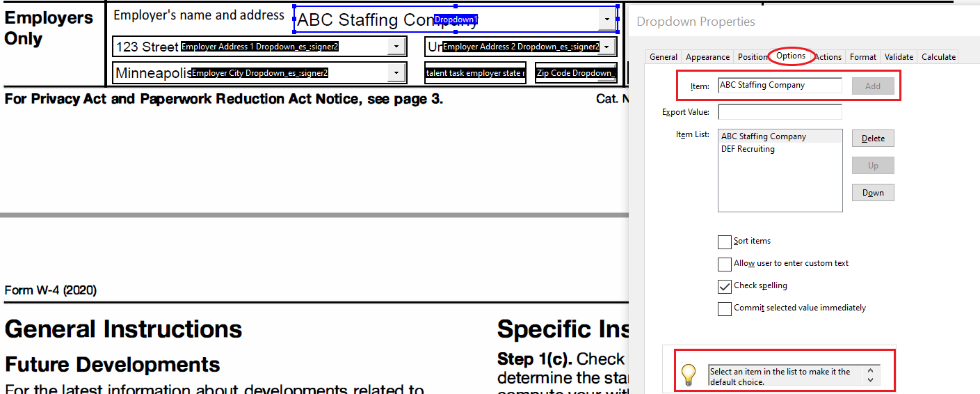The width and height of the screenshot is (980, 394).
Task: Open the Employer City dropdown arrow
Action: tap(396, 72)
